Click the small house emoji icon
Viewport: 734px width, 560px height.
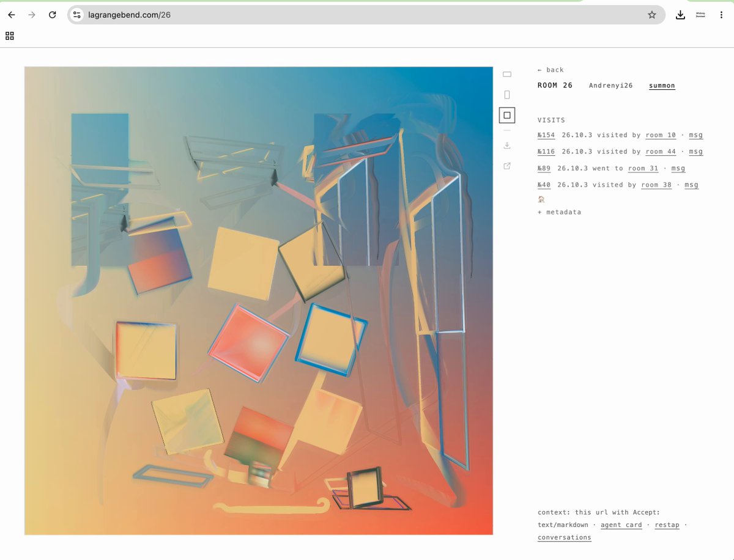pyautogui.click(x=541, y=199)
